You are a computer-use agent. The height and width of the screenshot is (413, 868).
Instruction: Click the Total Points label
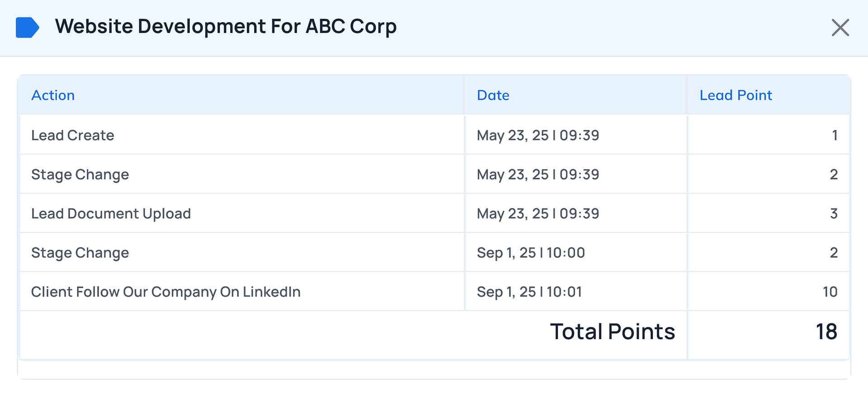(x=612, y=332)
